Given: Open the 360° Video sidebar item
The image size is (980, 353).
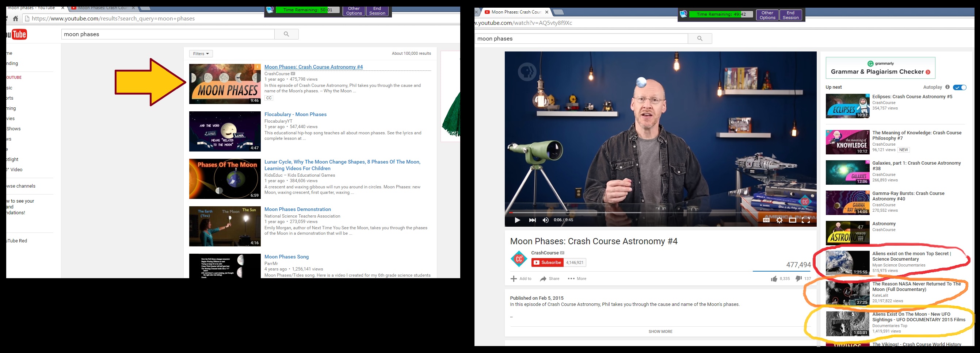Looking at the screenshot, I should click(15, 170).
